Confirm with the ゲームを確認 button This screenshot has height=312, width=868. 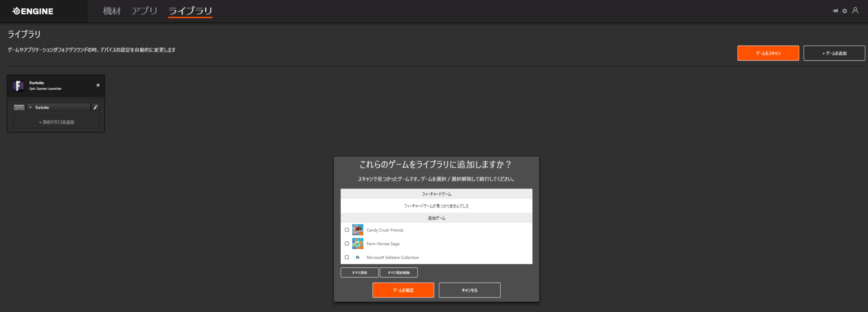[403, 290]
